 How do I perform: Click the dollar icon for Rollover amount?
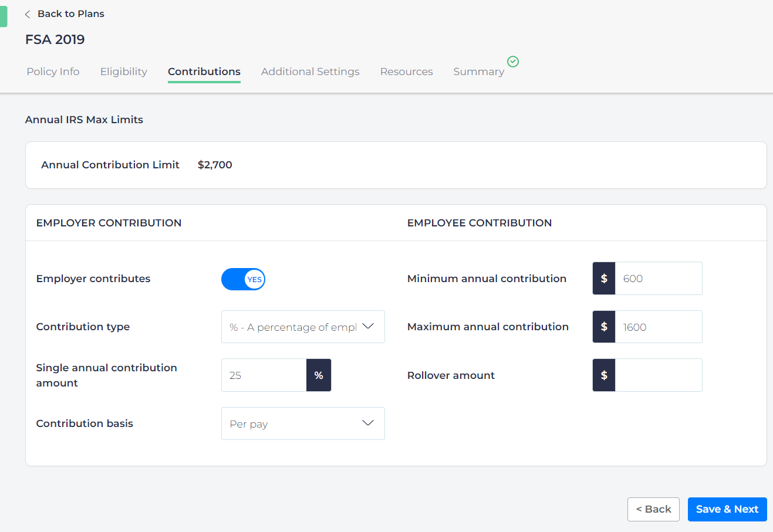(x=604, y=375)
